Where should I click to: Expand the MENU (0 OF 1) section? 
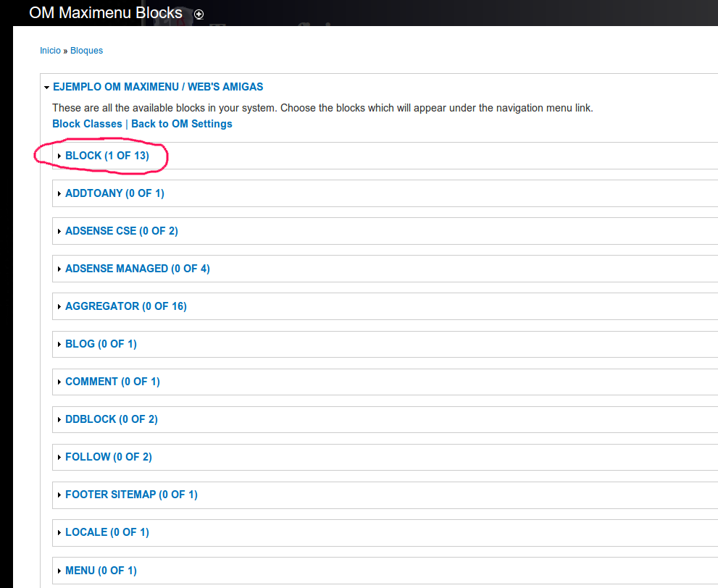pyautogui.click(x=101, y=571)
